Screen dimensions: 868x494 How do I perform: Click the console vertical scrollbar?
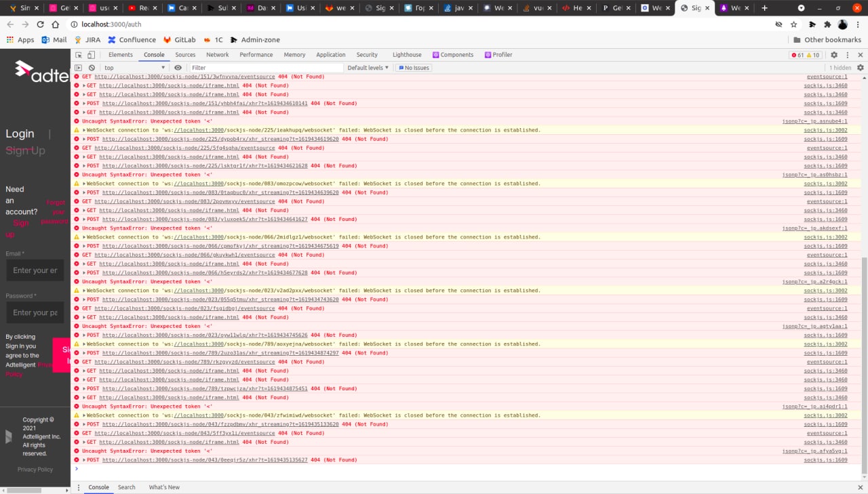pyautogui.click(x=863, y=366)
